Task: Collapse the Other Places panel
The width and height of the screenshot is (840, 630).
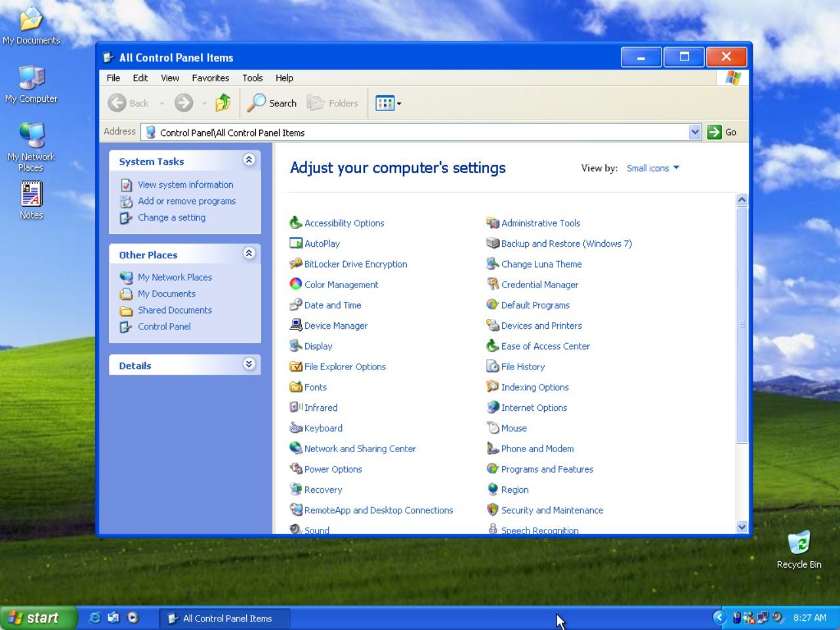Action: tap(249, 253)
